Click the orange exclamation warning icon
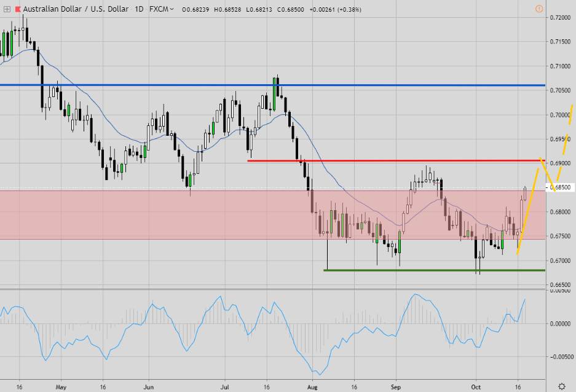The height and width of the screenshot is (392, 576). click(539, 9)
